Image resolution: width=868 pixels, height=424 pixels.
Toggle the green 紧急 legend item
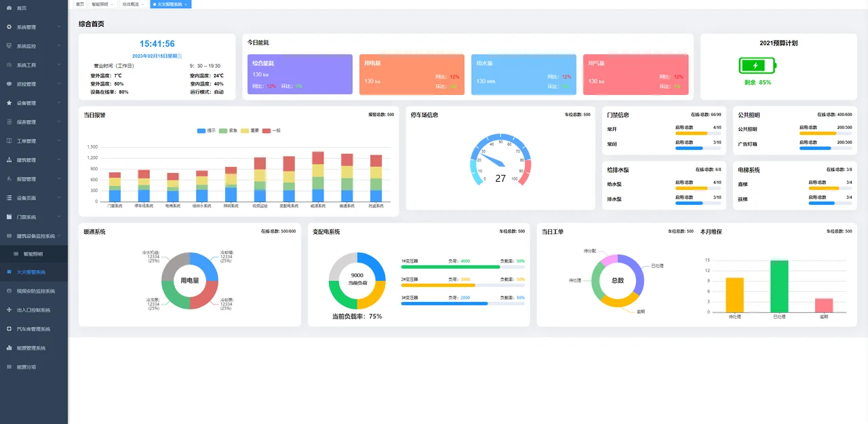[x=228, y=130]
